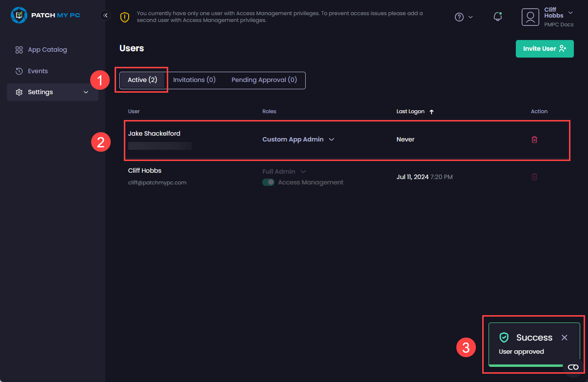Open Jake's Custom App Admin role dropdown
Screen dimensions: 588x382
tap(332, 139)
